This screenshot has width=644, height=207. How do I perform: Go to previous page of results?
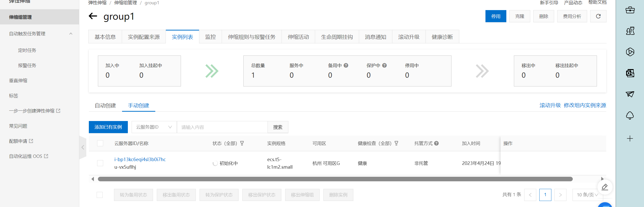coord(530,195)
